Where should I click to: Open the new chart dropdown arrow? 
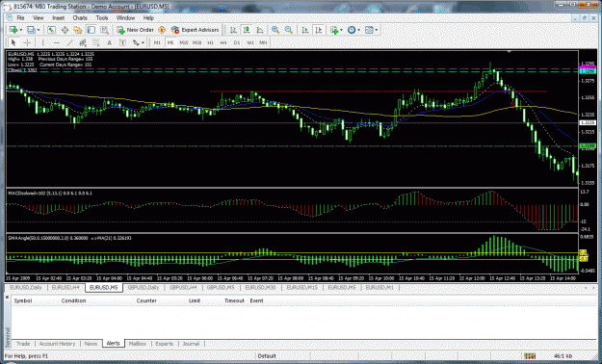point(20,30)
